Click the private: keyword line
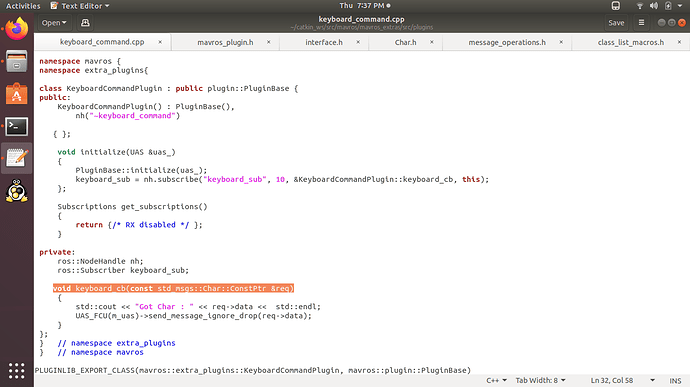 [57, 252]
